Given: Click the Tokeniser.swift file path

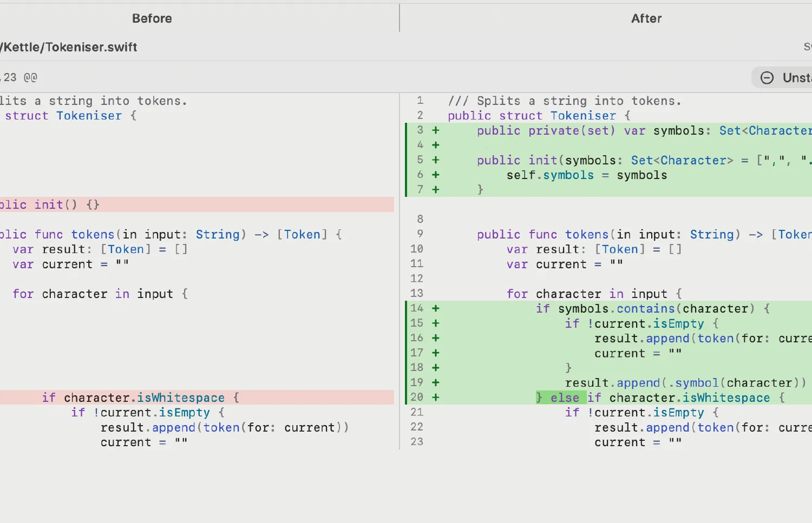Looking at the screenshot, I should [x=69, y=47].
